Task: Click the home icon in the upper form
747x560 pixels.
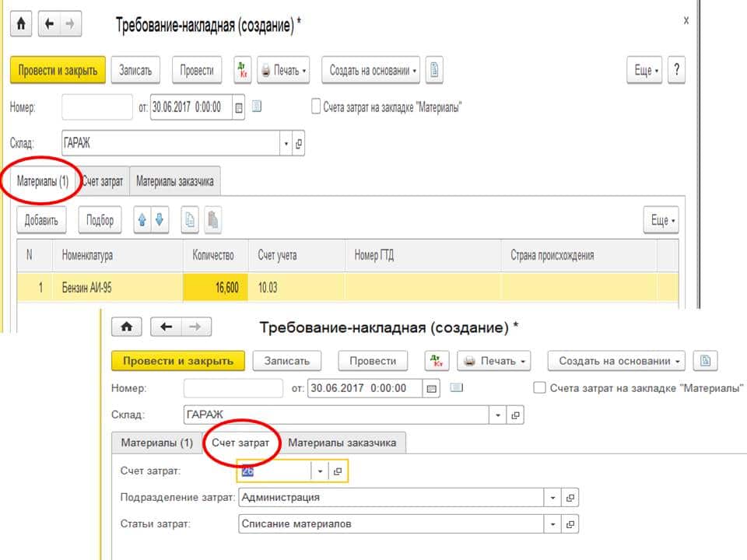Action: click(x=21, y=24)
